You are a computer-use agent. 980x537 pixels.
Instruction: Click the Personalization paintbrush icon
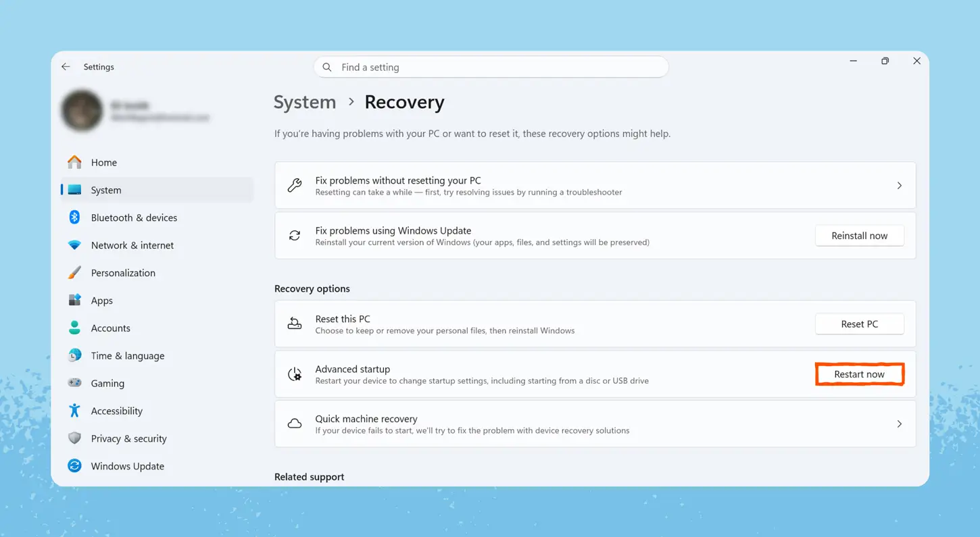74,273
